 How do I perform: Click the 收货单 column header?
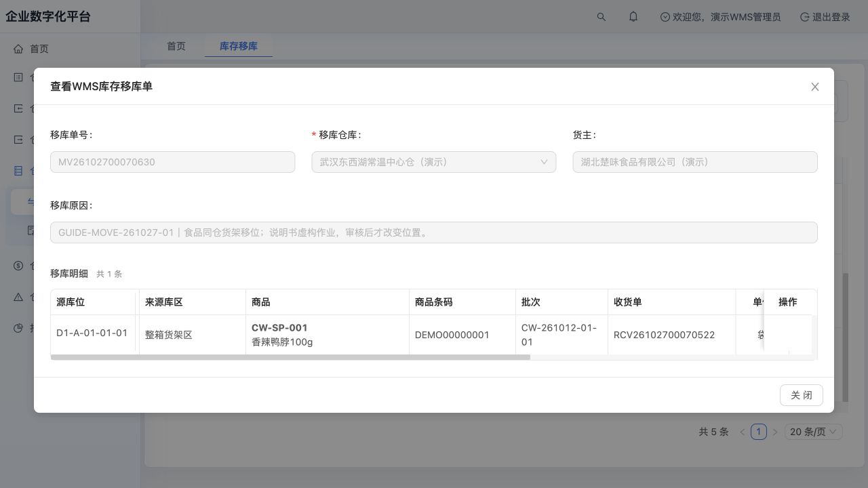tap(671, 302)
